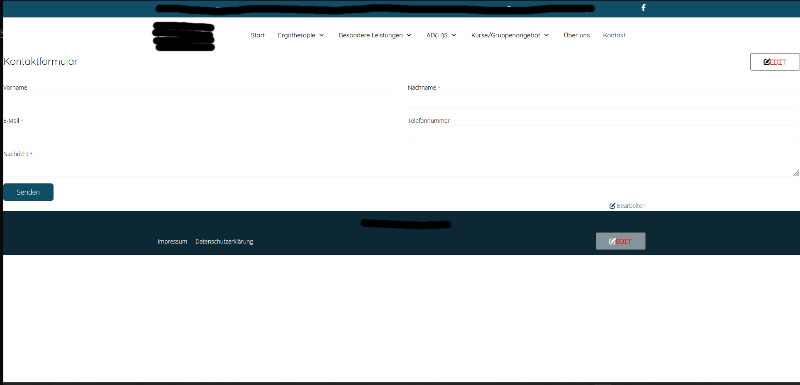Viewport: 800px width, 385px height.
Task: Grab the Nachricht textarea corner handle
Action: click(x=796, y=173)
